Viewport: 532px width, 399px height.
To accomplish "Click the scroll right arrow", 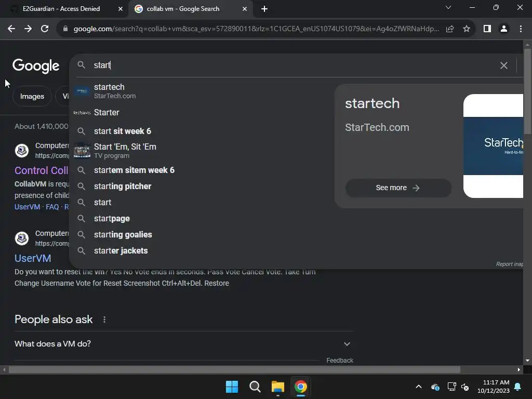I will tap(519, 369).
